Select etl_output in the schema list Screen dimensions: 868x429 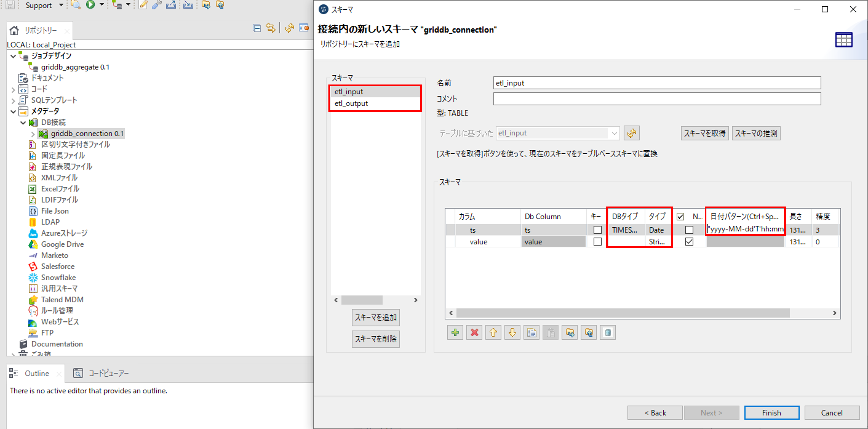[x=351, y=103]
